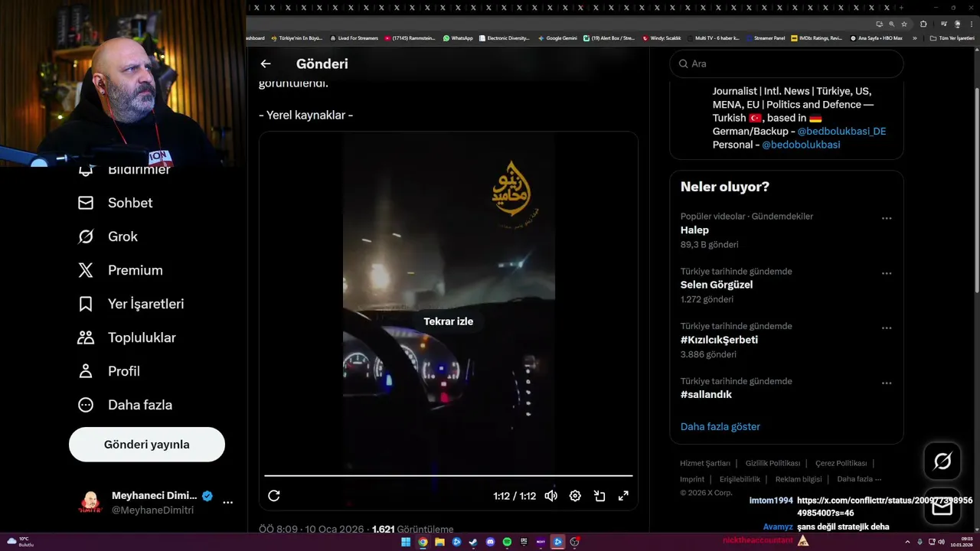Screen dimensions: 980x551
Task: Open the Selen Görgüzel trend
Action: [717, 285]
